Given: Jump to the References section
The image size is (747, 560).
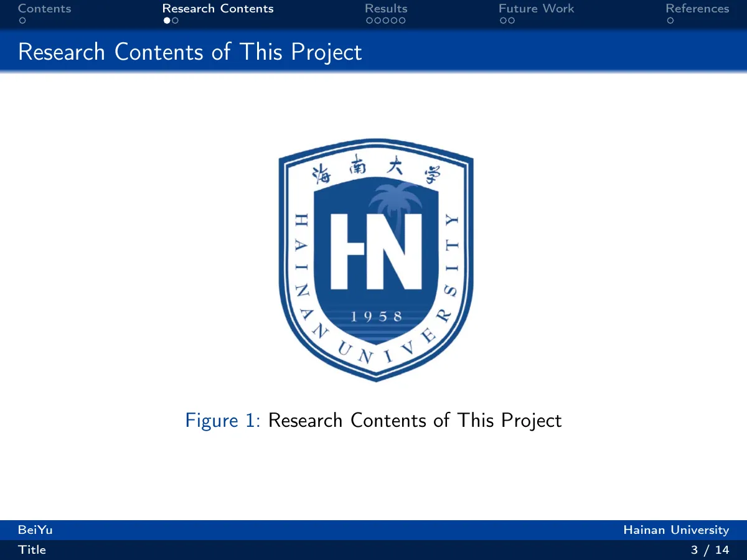Looking at the screenshot, I should (x=697, y=9).
